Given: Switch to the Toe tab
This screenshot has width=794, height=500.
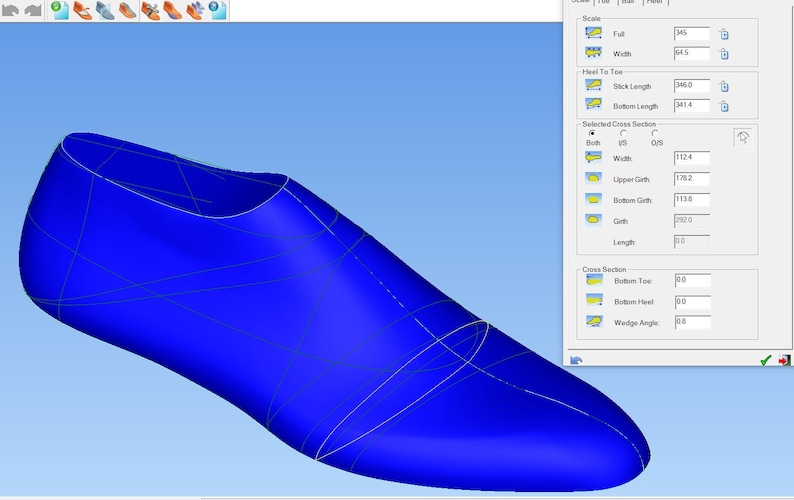Looking at the screenshot, I should click(x=604, y=2).
